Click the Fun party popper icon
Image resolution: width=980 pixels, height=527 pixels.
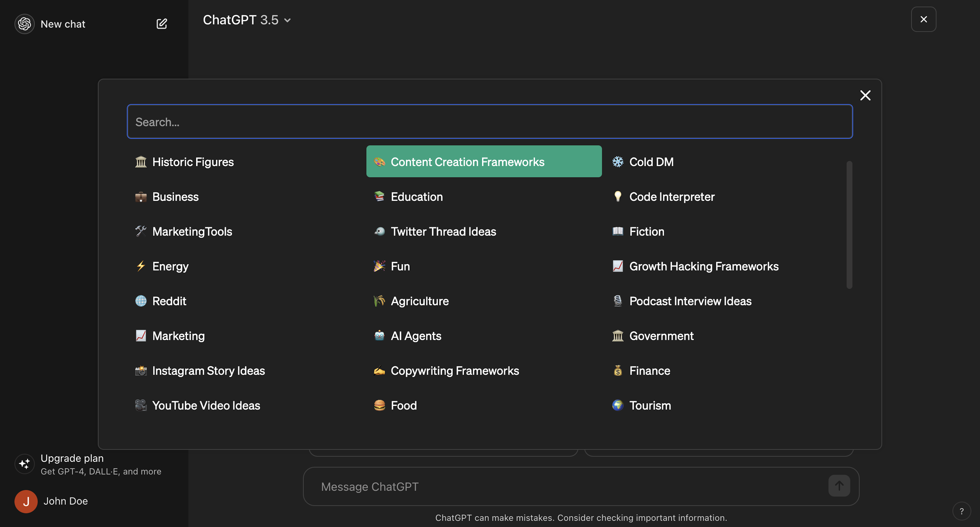379,266
